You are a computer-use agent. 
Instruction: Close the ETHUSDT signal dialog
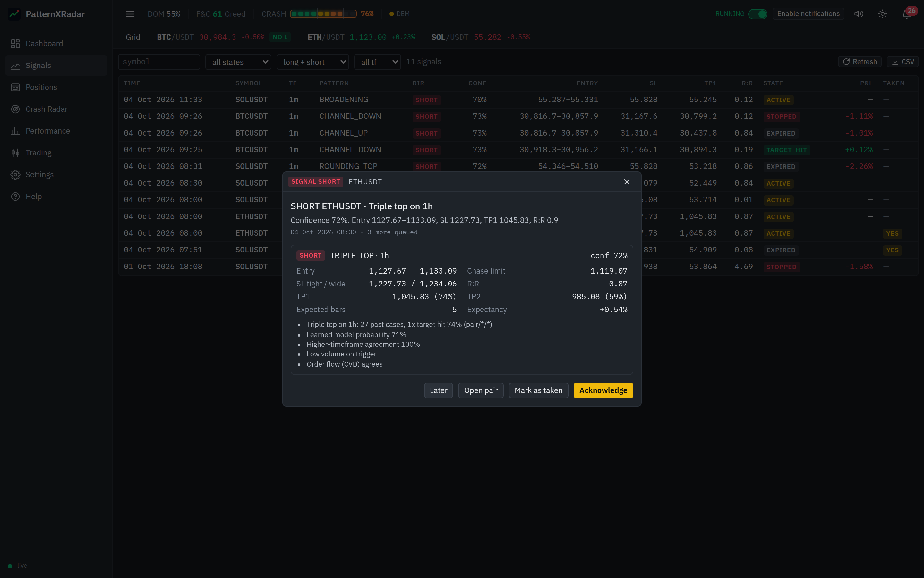coord(627,181)
